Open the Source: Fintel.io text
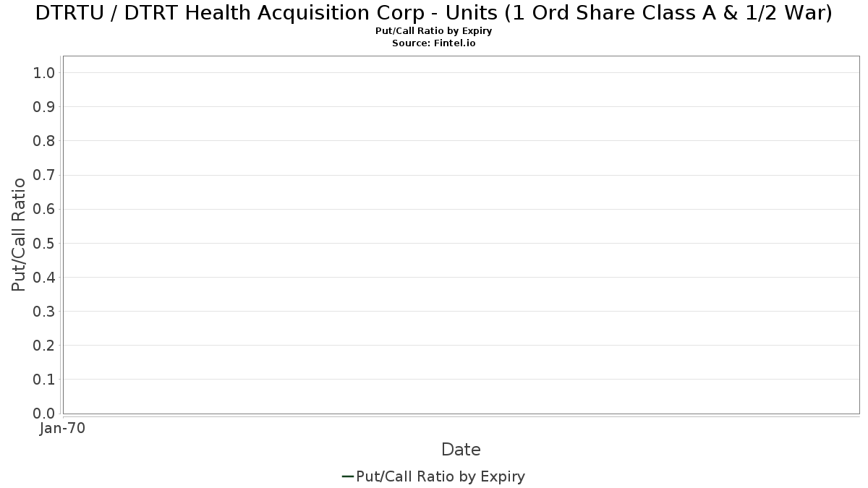Image resolution: width=868 pixels, height=488 pixels. [x=434, y=43]
